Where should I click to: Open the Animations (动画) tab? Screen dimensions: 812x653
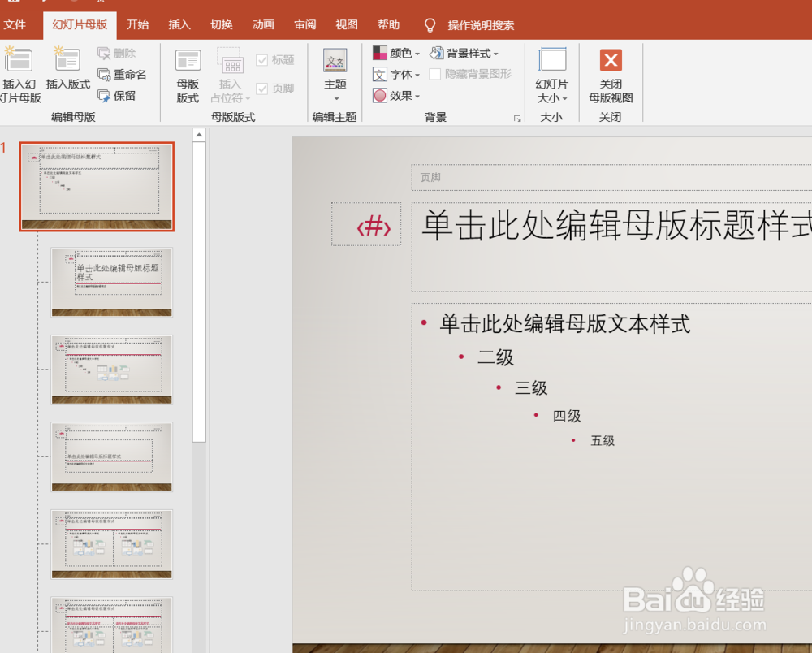263,25
